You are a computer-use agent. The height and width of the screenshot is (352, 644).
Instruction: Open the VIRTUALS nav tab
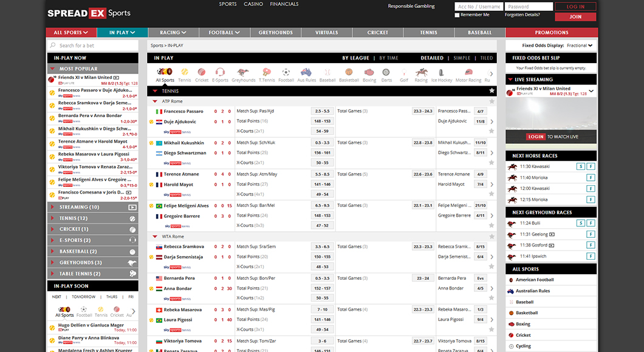326,32
